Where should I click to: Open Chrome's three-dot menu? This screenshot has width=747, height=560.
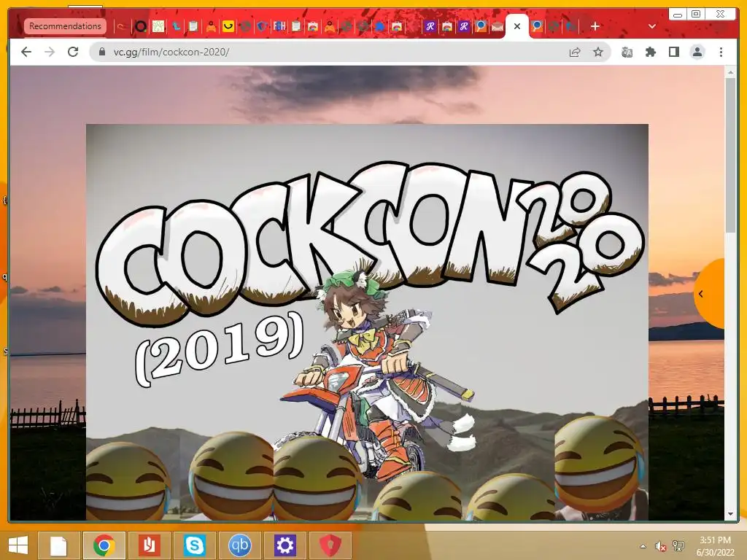click(721, 52)
